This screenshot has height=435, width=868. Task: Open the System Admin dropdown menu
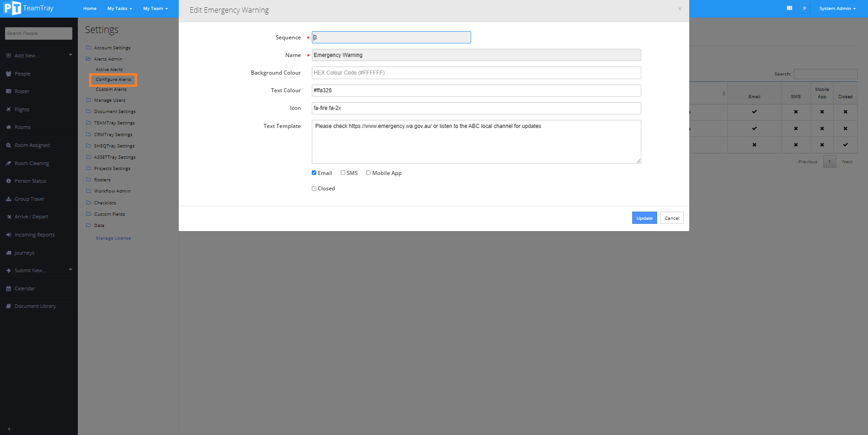[837, 8]
